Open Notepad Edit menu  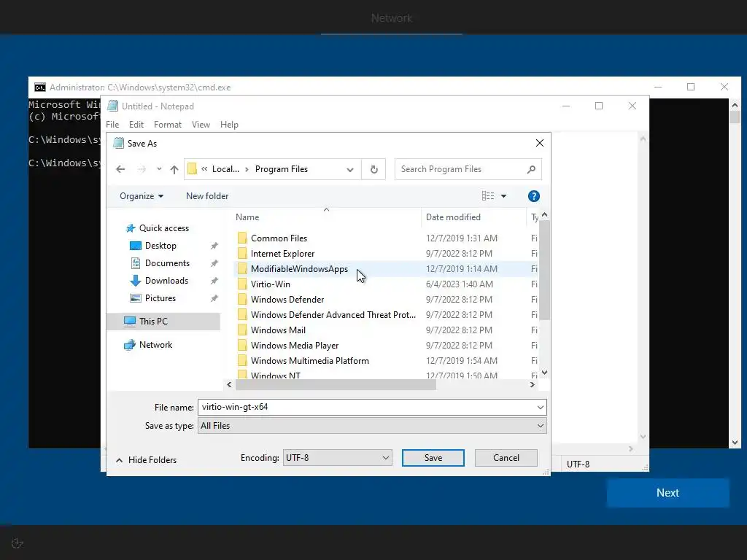(x=136, y=125)
